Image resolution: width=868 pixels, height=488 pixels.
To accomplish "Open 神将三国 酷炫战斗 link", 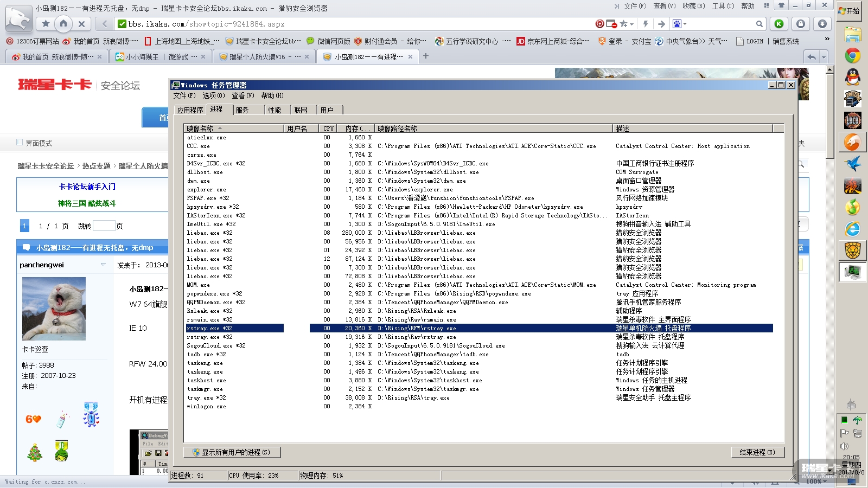I will click(87, 203).
